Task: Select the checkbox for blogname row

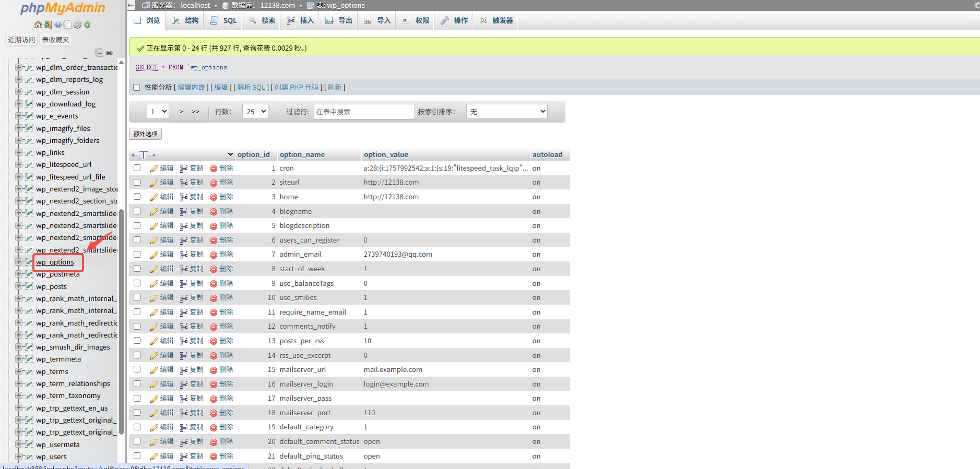Action: pos(137,211)
